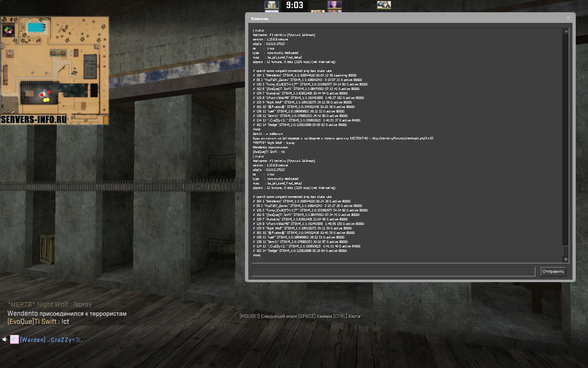588x368 pixels.
Task: Click the rightmost player avatar on scoreboard strip
Action: pyautogui.click(x=384, y=5)
